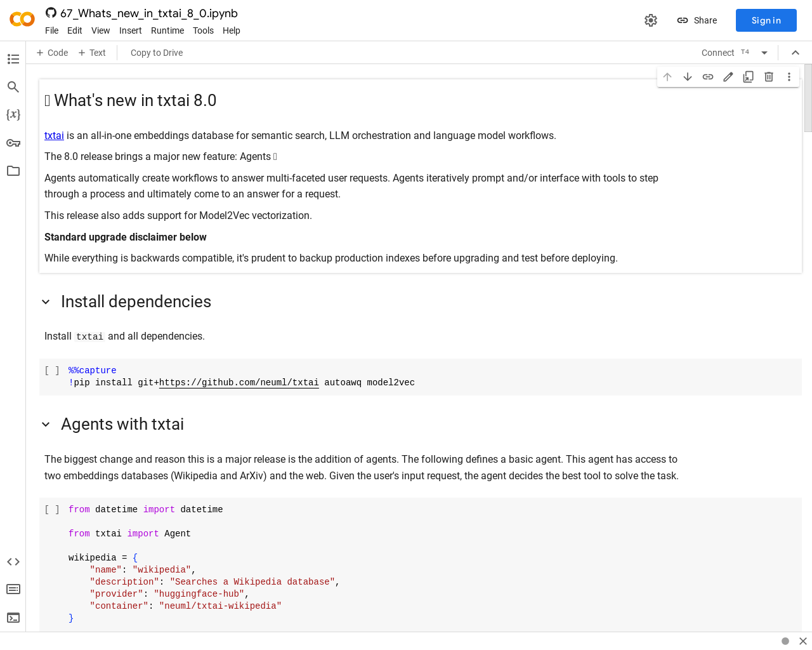The height and width of the screenshot is (650, 812).
Task: Open the Code snippets panel
Action: pos(13,562)
